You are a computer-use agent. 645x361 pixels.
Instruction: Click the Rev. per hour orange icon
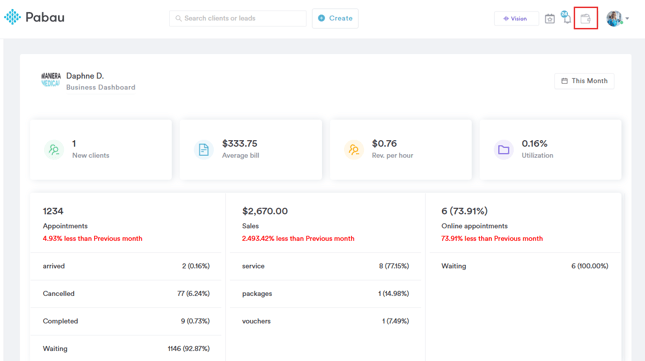point(354,150)
